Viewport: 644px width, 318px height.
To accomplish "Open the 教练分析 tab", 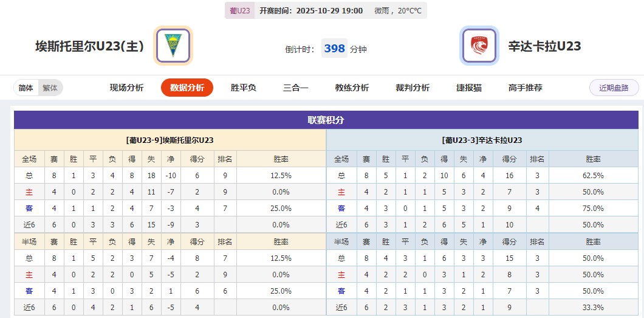I will coord(352,88).
